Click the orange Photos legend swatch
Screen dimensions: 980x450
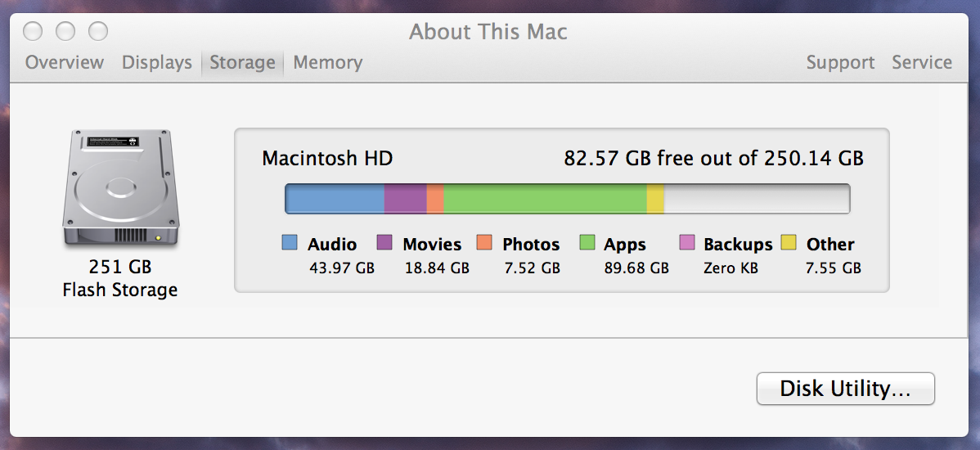(484, 242)
